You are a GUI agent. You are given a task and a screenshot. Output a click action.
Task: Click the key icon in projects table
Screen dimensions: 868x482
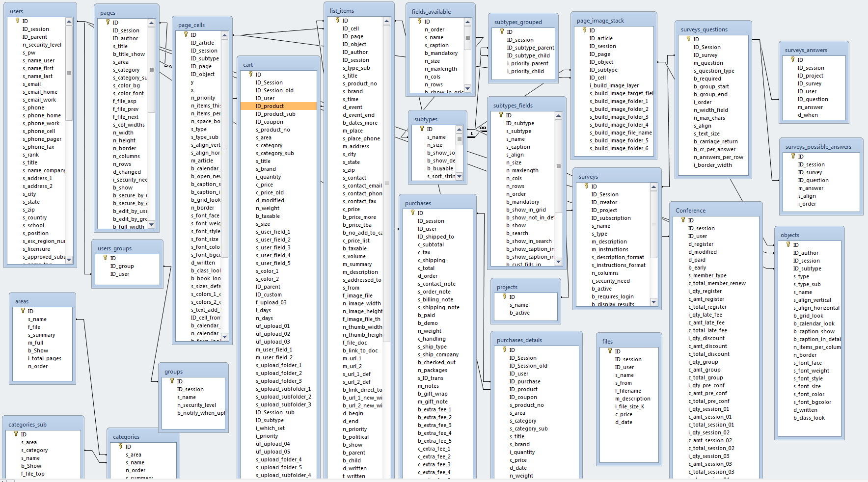click(x=504, y=296)
